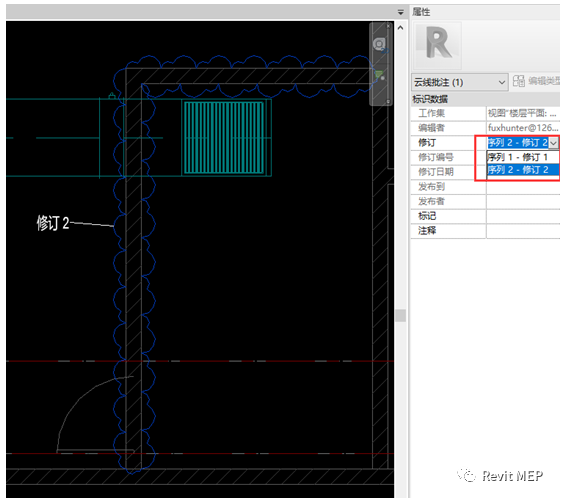Click the zoom tool on navigation bar
The image size is (573, 501).
(380, 75)
